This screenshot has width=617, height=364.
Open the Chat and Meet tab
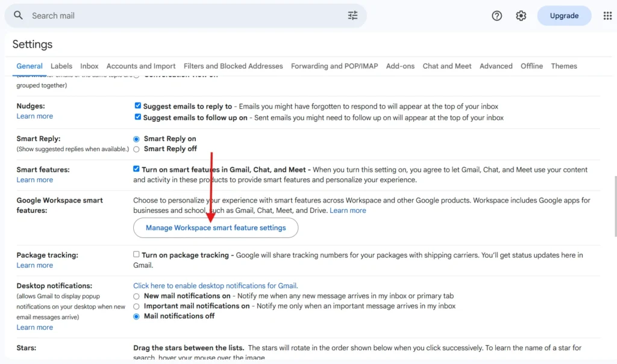click(x=447, y=66)
